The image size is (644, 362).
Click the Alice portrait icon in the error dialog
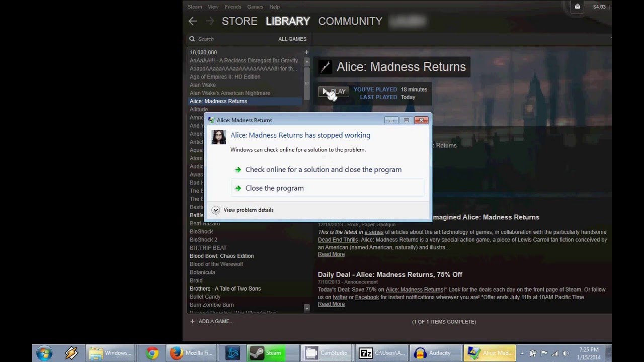pos(219,137)
